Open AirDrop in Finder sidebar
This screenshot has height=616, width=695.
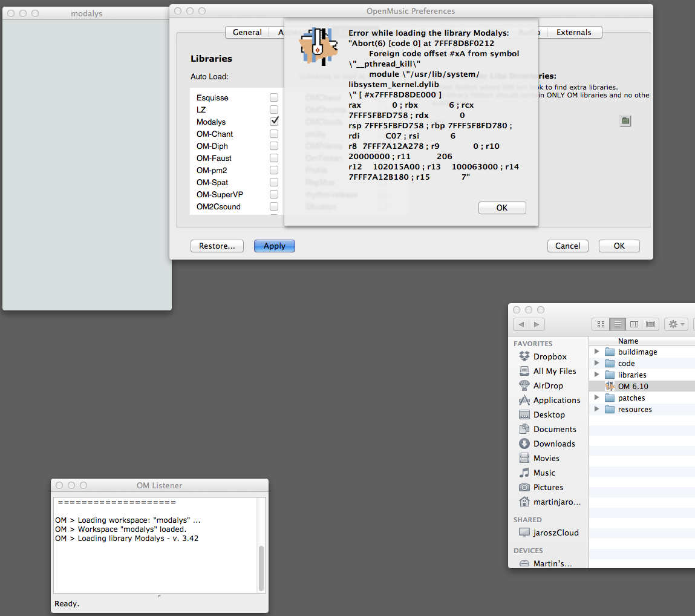coord(549,386)
